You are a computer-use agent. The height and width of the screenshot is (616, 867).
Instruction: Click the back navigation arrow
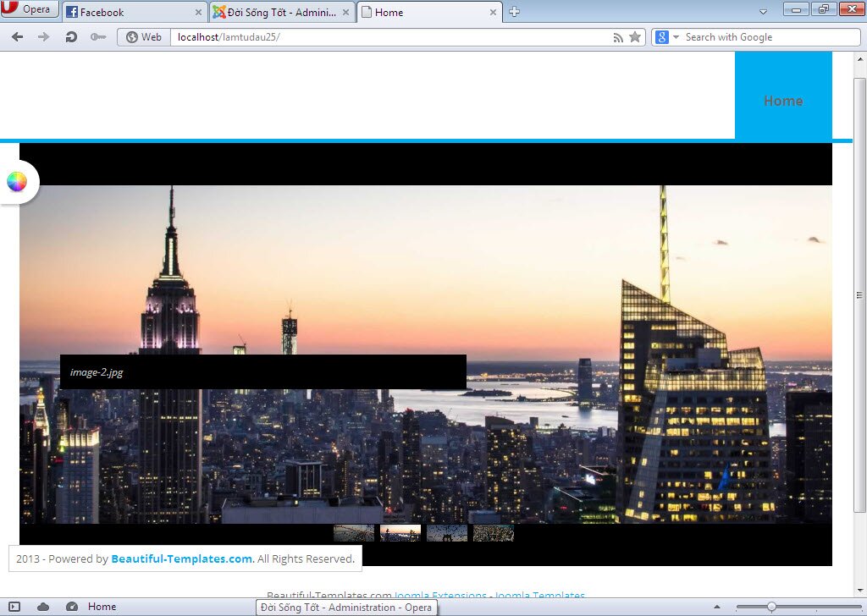tap(15, 36)
